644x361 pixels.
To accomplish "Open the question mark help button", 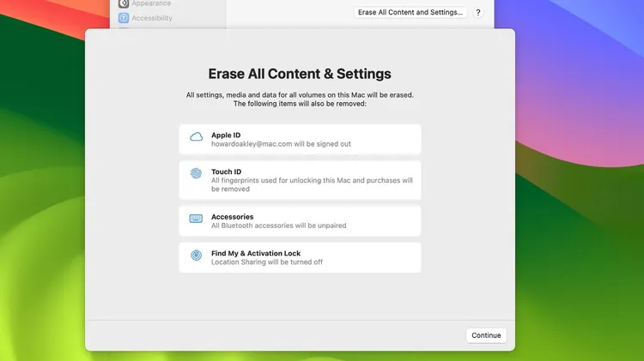I will (x=477, y=13).
